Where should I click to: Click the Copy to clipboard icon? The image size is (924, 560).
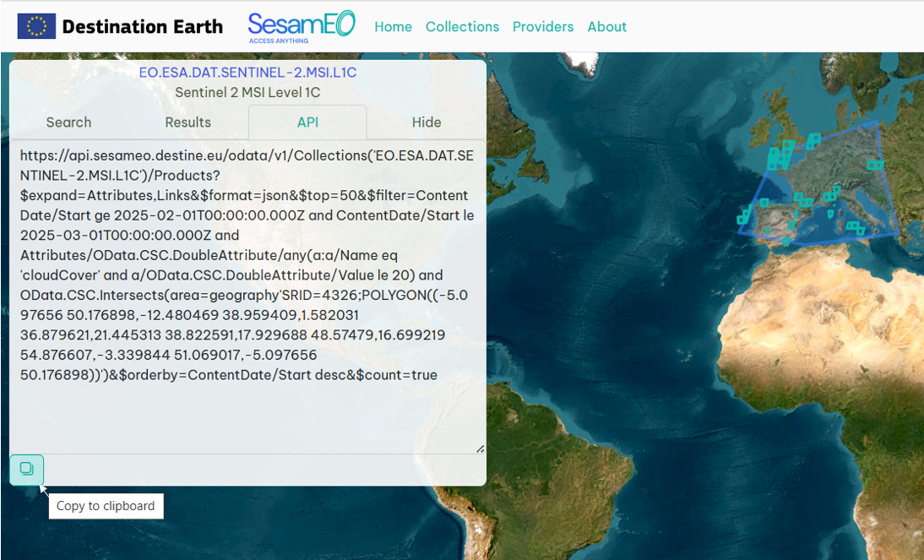(26, 469)
